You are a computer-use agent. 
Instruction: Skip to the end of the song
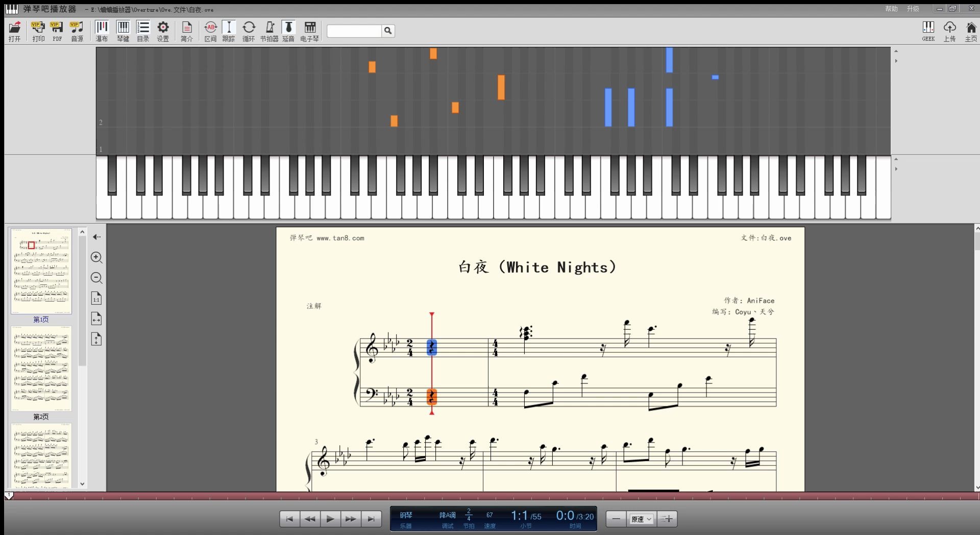point(371,519)
